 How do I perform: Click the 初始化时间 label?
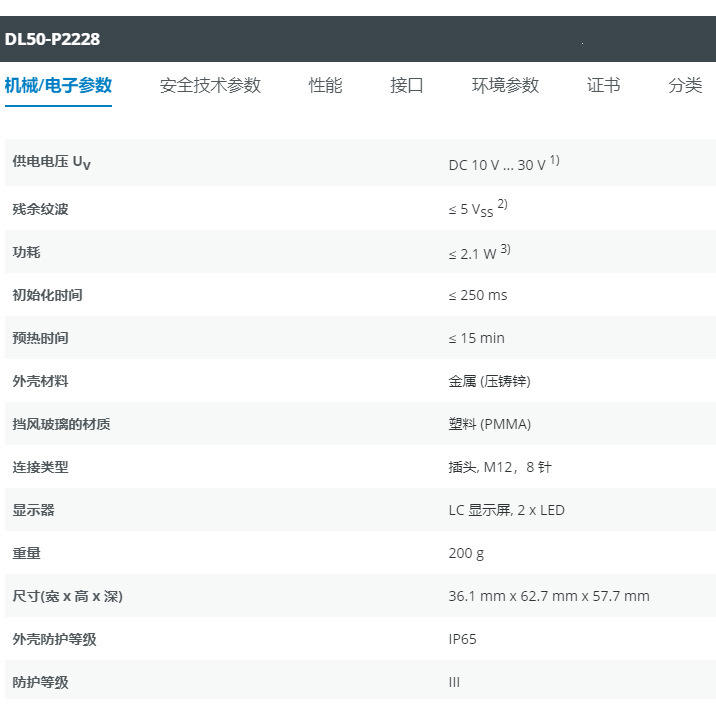(x=47, y=295)
